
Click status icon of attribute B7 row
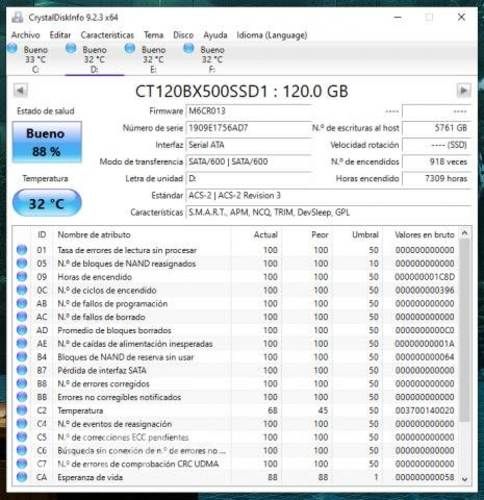22,370
